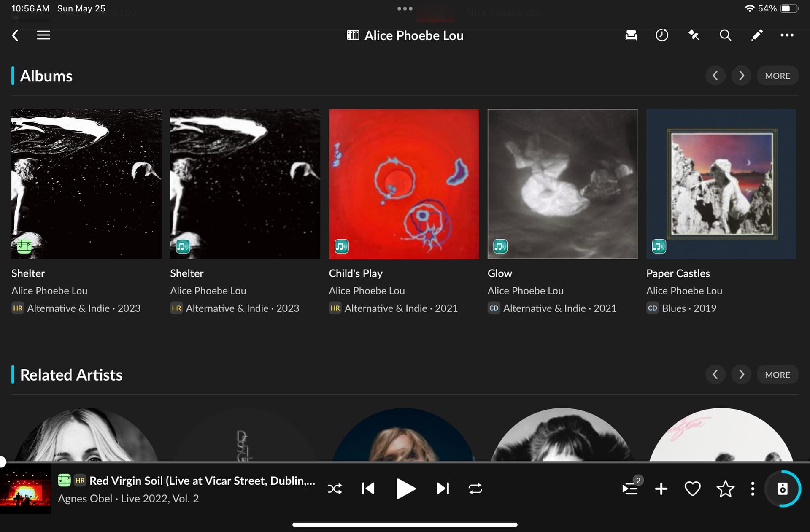Click the playback progress bar handle
Screen dimensions: 810x532
coord(2,462)
